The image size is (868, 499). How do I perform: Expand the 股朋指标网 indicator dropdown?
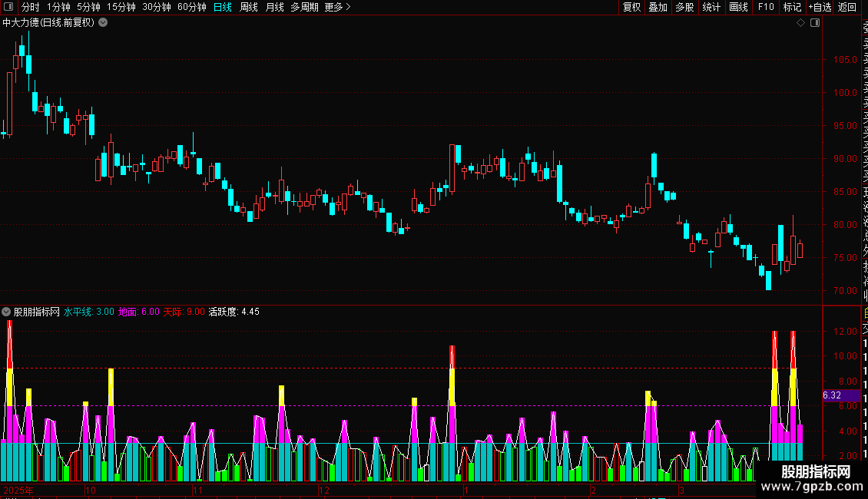click(x=6, y=312)
